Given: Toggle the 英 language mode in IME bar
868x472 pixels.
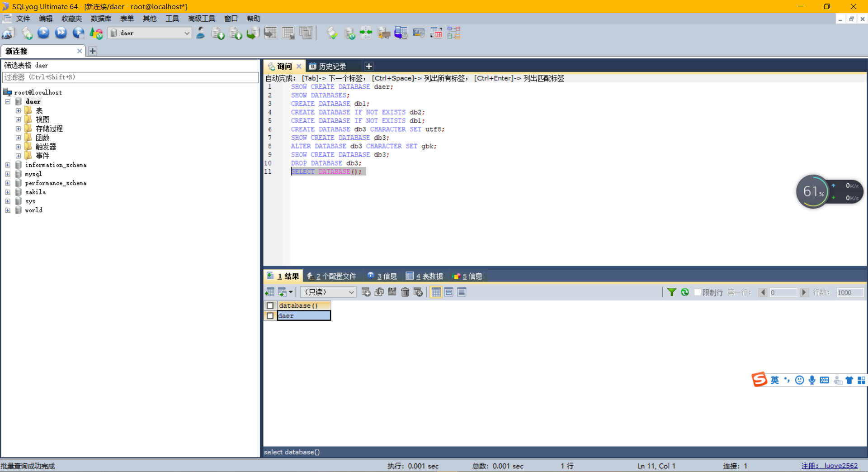Looking at the screenshot, I should 775,380.
